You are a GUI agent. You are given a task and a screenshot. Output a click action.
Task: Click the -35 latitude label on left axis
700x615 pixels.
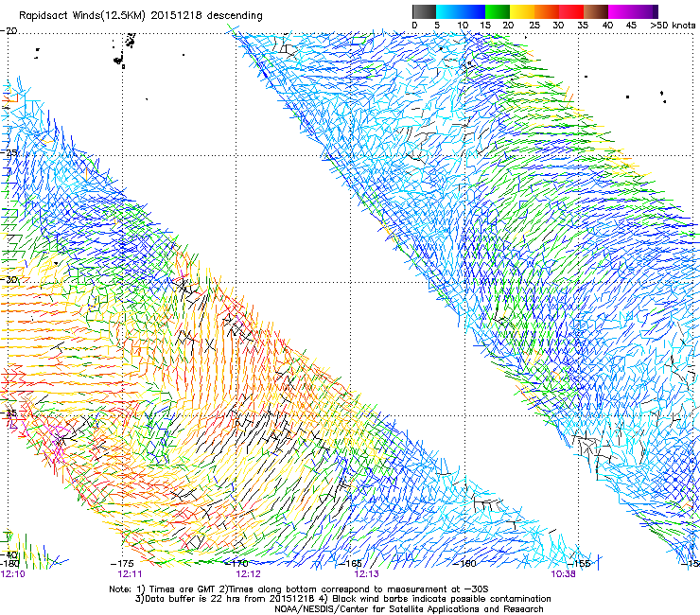(9, 413)
